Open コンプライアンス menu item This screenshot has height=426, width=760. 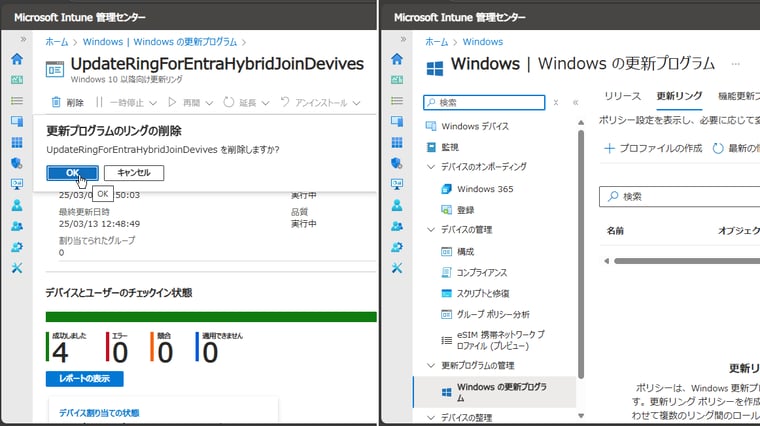[475, 272]
